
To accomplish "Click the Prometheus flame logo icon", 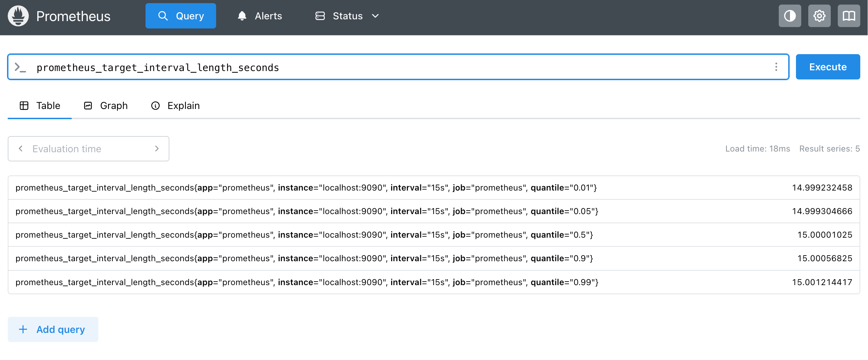I will click(x=18, y=16).
